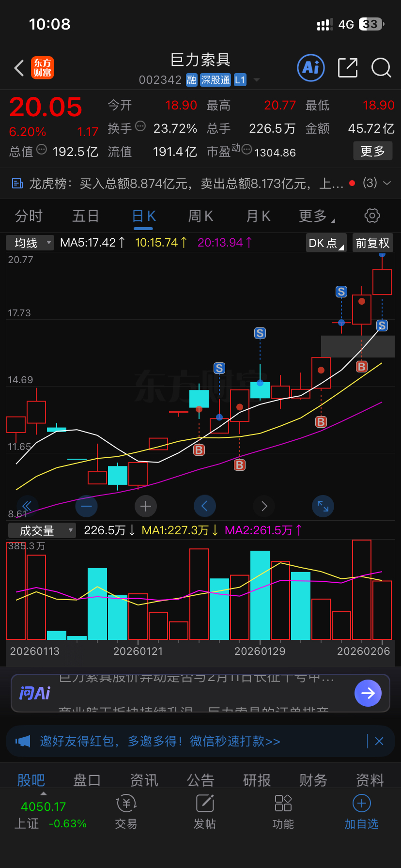401x868 pixels.
Task: Open 功能 grid icon
Action: pos(283,803)
